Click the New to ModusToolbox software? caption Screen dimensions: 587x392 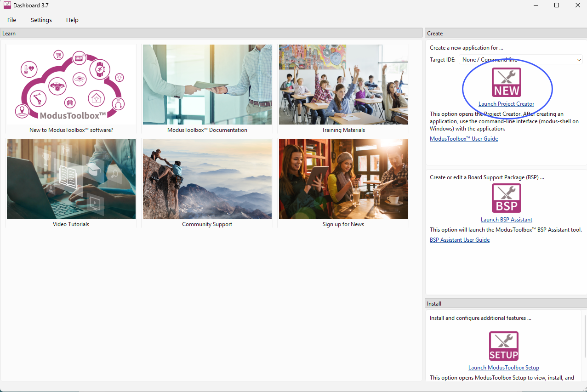pyautogui.click(x=71, y=130)
